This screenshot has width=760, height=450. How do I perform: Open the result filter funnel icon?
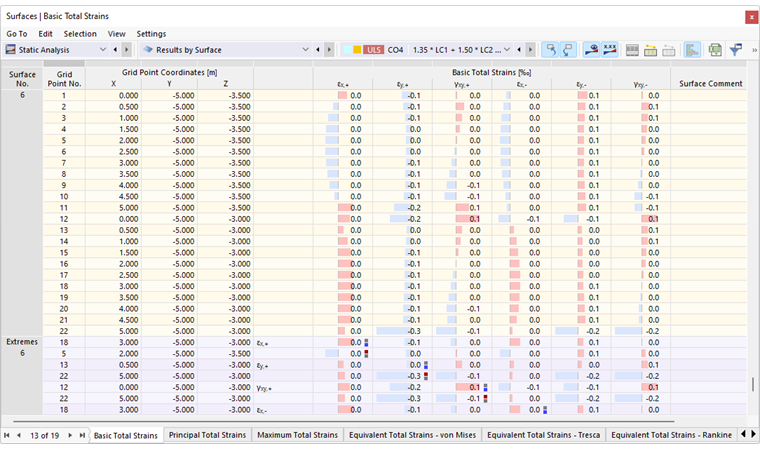pos(736,49)
